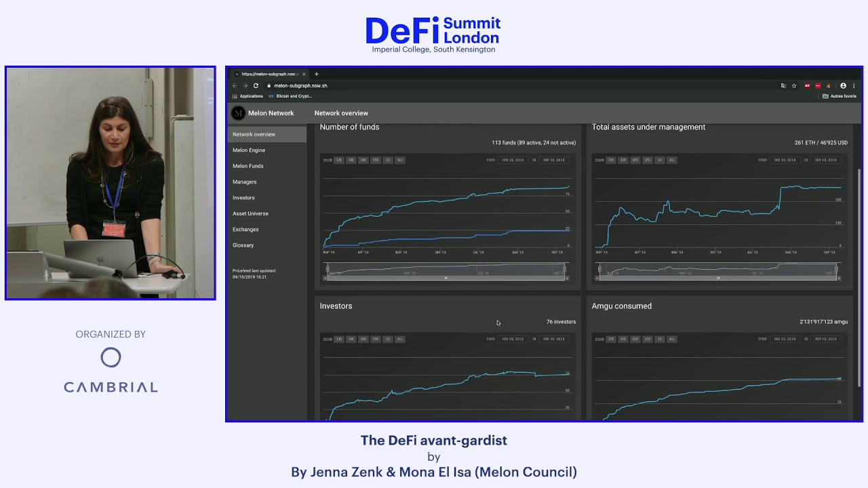
Task: Click the Number of funds range navigator left handle
Action: coord(327,270)
